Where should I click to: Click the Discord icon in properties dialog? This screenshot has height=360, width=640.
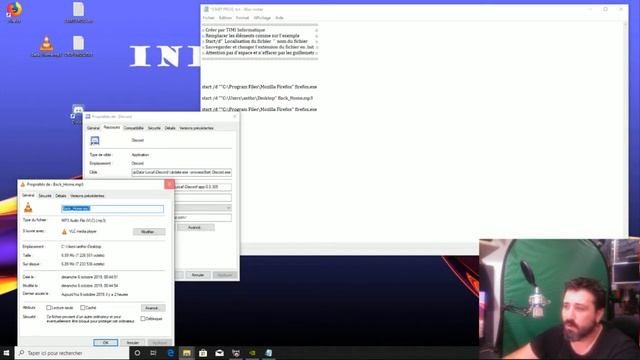click(x=95, y=141)
